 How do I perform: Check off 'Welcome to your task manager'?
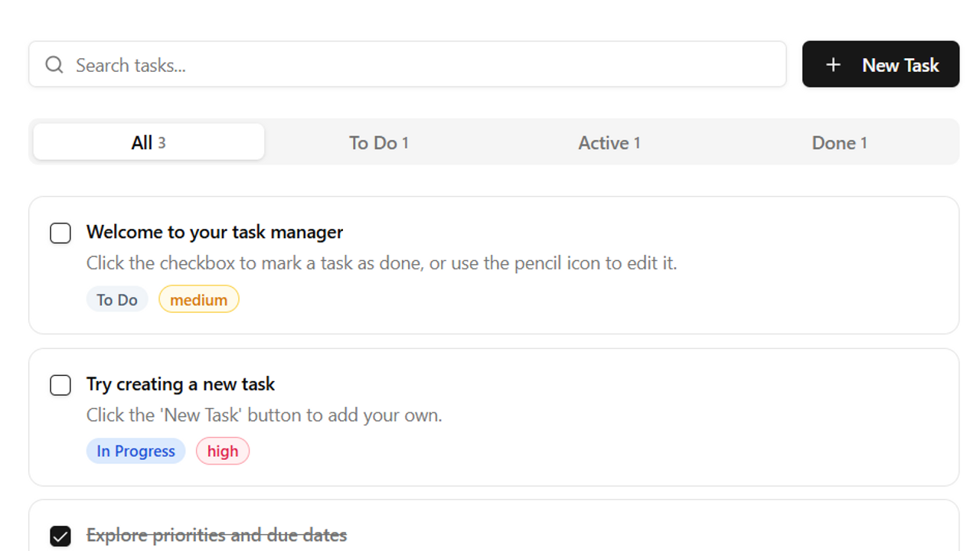pos(60,233)
